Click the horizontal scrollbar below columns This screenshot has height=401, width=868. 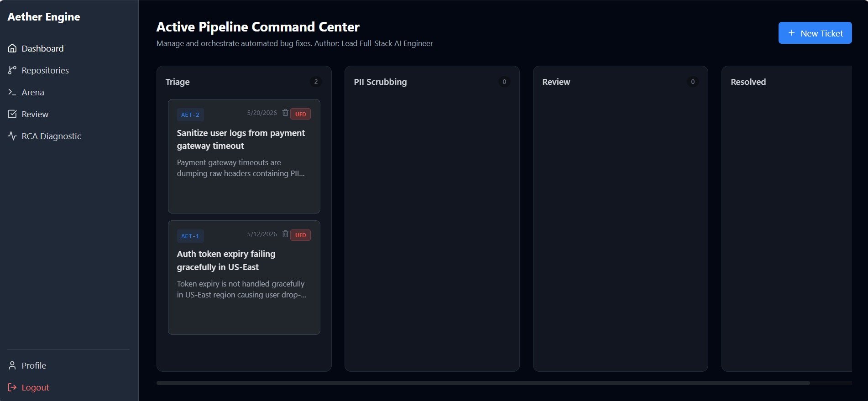(x=483, y=383)
